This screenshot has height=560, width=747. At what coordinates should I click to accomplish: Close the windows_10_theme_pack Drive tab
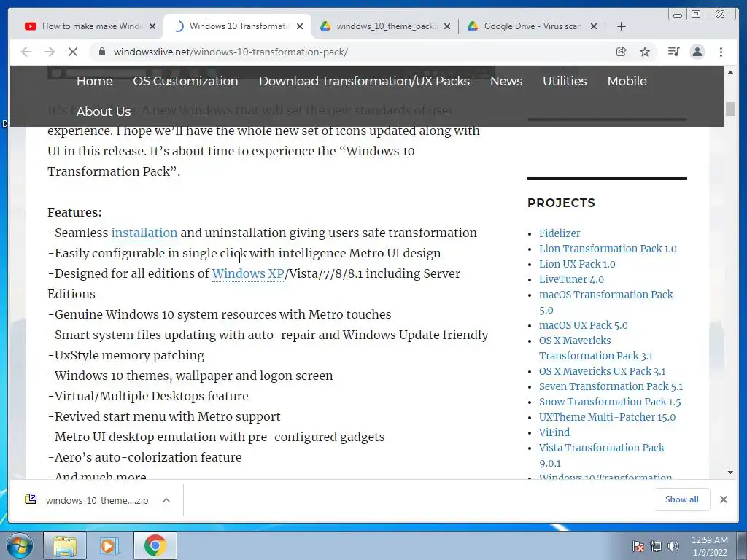pyautogui.click(x=447, y=26)
